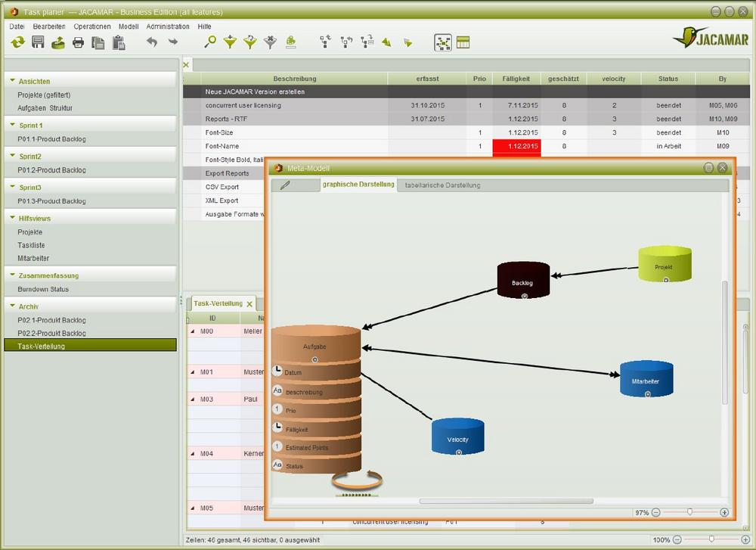756x550 pixels.
Task: Open the Hilfe menu
Action: (x=204, y=26)
